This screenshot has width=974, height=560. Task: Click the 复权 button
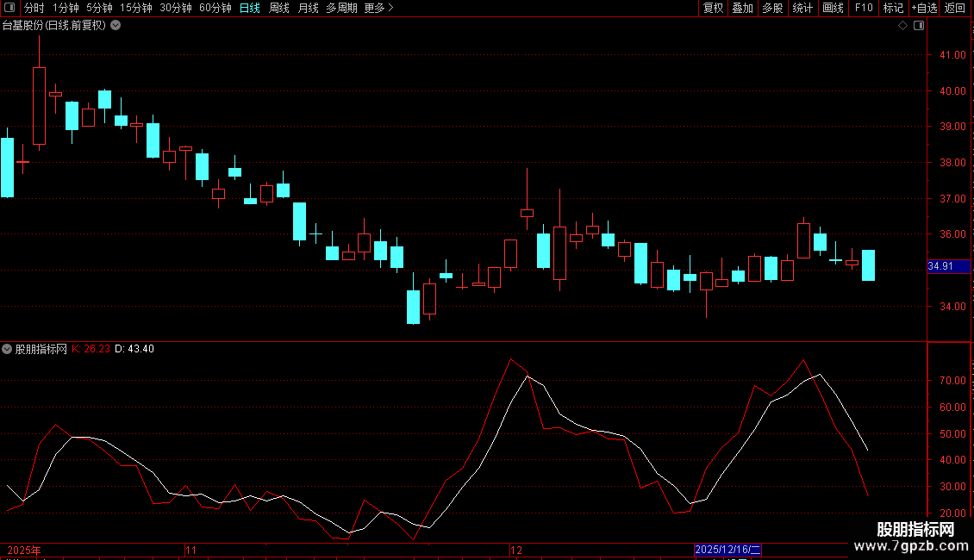click(713, 8)
